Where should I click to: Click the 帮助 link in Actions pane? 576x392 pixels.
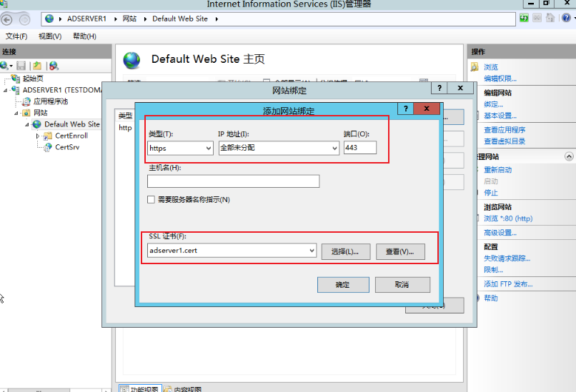coord(491,298)
